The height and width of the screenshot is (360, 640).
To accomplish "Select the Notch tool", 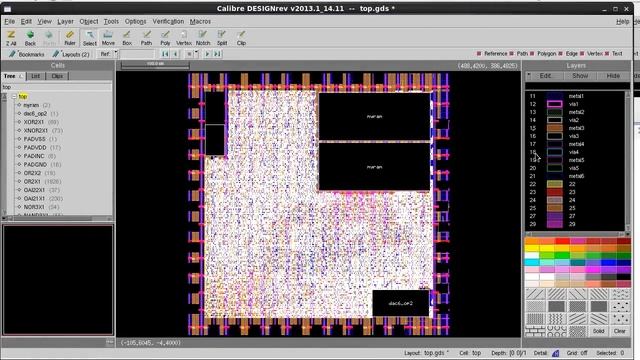I will pos(203,38).
